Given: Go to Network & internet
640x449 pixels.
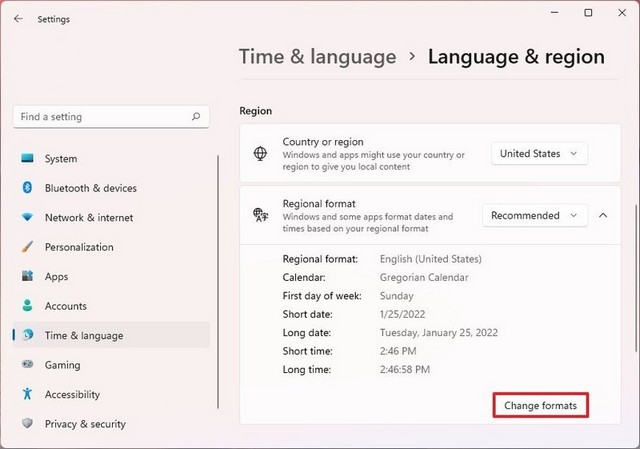Looking at the screenshot, I should (111, 217).
